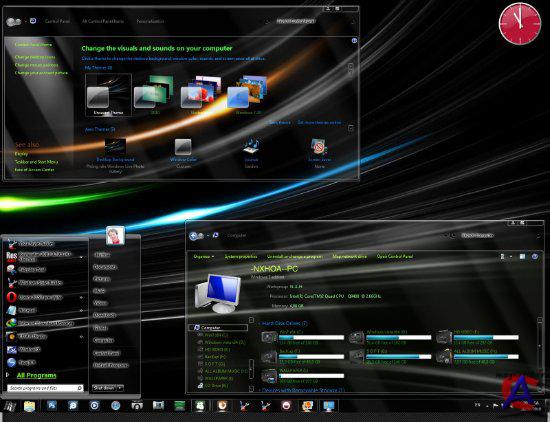Open Taskbar and Start Menu link
The image size is (550, 422).
[36, 162]
